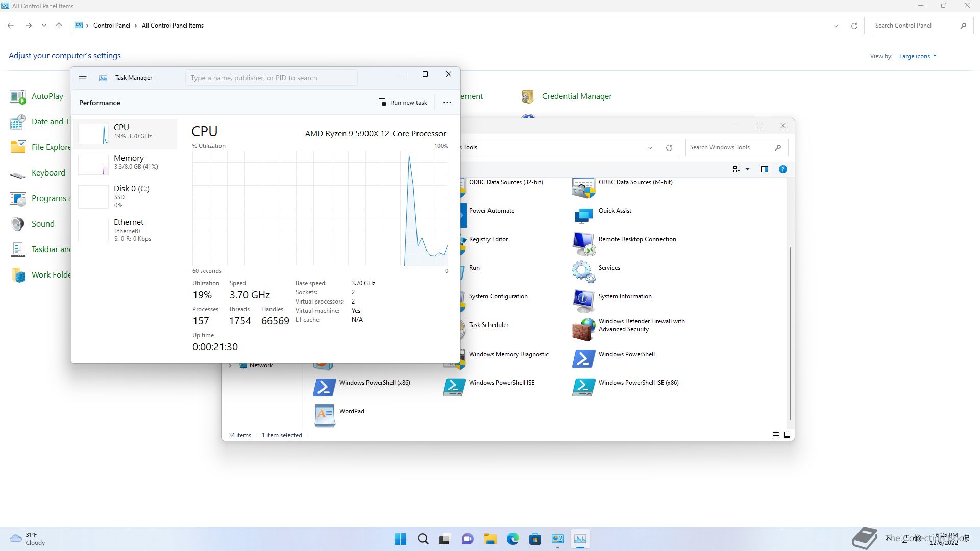Switch Windows Tools to large thumbnails view
Image resolution: width=980 pixels, height=551 pixels.
pyautogui.click(x=787, y=435)
